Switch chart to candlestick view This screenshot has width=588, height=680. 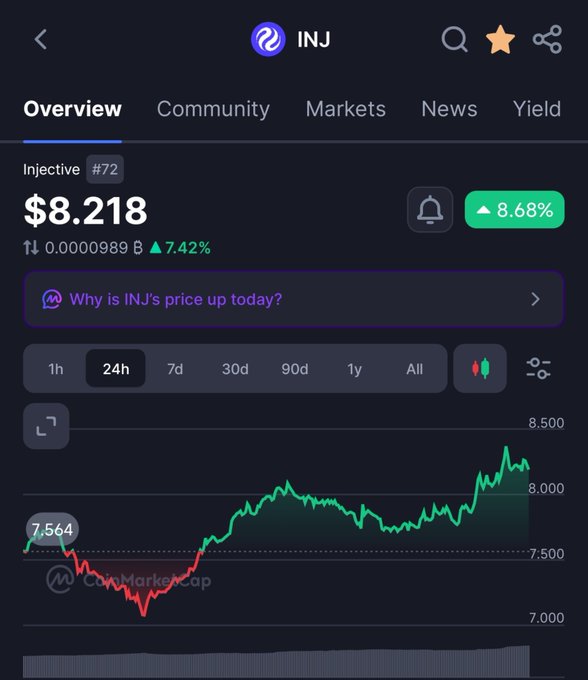[480, 369]
